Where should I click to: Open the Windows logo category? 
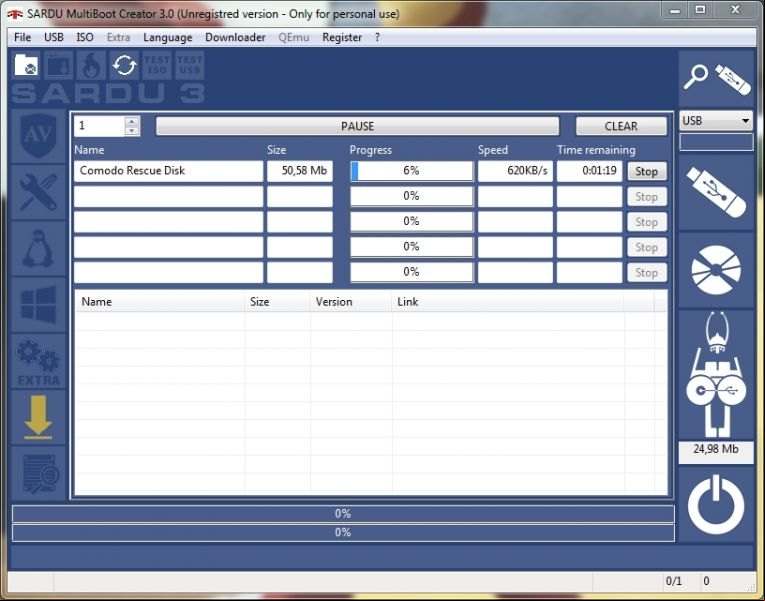[39, 305]
